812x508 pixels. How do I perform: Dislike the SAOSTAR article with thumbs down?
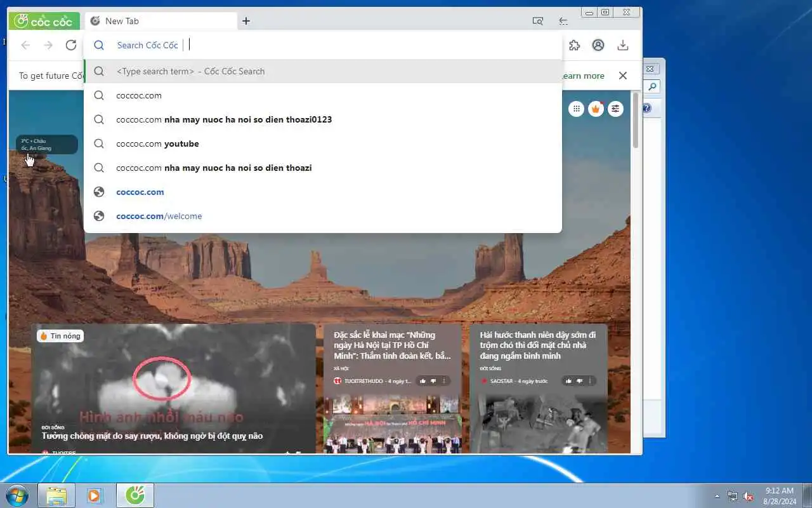[579, 381]
